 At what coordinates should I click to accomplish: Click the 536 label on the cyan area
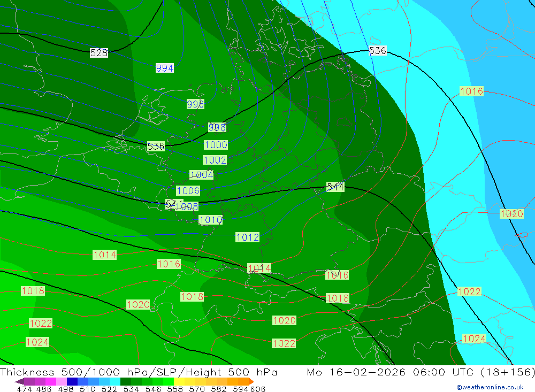[x=378, y=51]
